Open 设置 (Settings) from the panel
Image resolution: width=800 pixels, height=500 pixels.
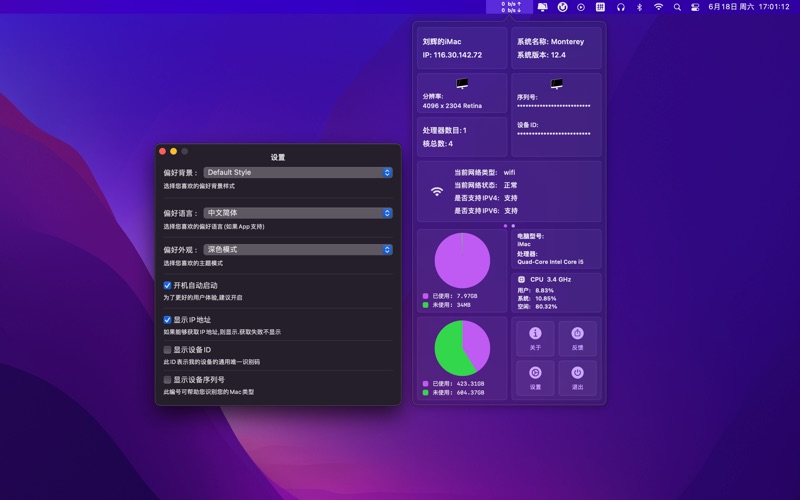[535, 378]
